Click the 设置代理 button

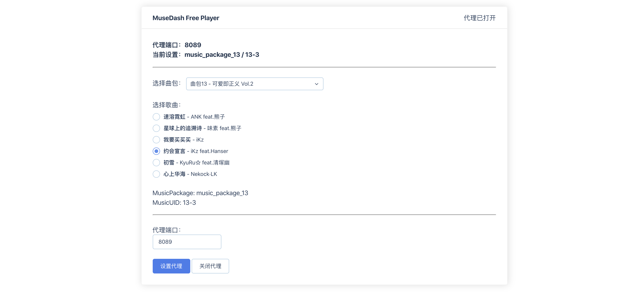coord(171,266)
